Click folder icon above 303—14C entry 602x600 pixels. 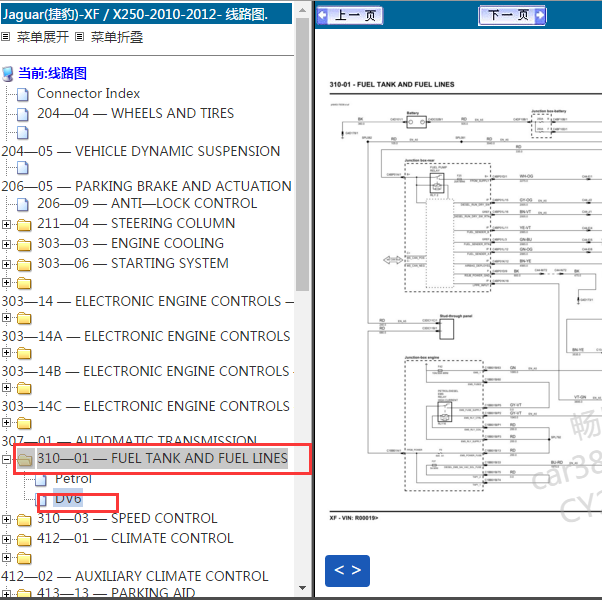point(24,388)
